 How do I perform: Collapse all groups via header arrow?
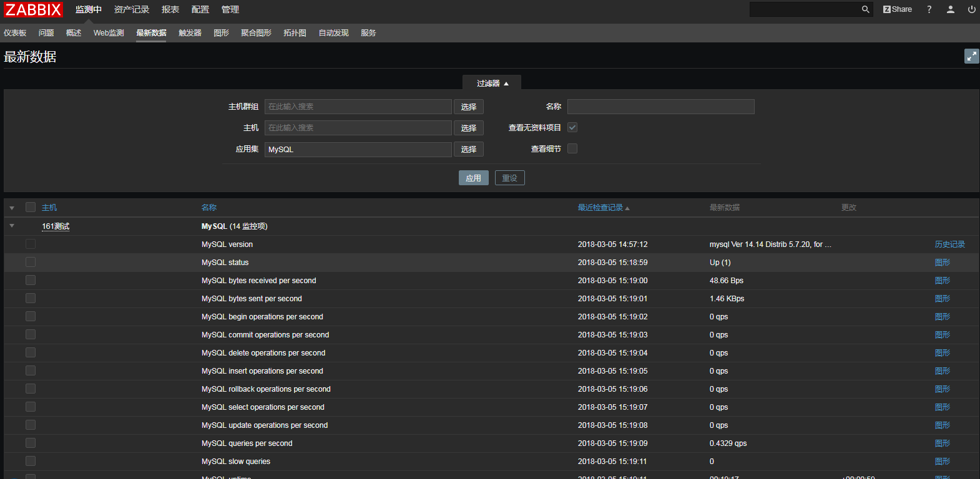pos(12,208)
